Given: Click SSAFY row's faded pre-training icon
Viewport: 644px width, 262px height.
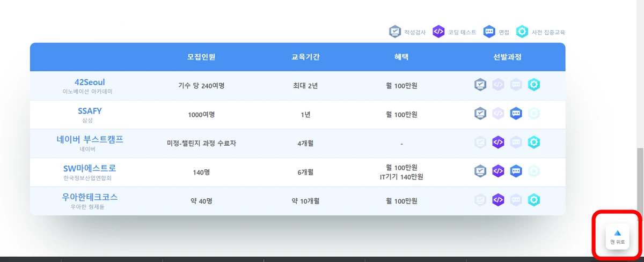Looking at the screenshot, I should point(533,114).
